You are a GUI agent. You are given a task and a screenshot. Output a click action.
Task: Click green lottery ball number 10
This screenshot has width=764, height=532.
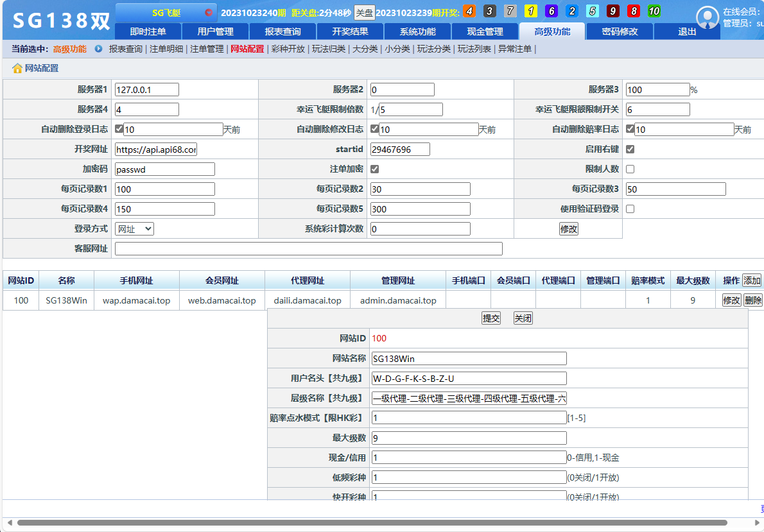tap(654, 11)
